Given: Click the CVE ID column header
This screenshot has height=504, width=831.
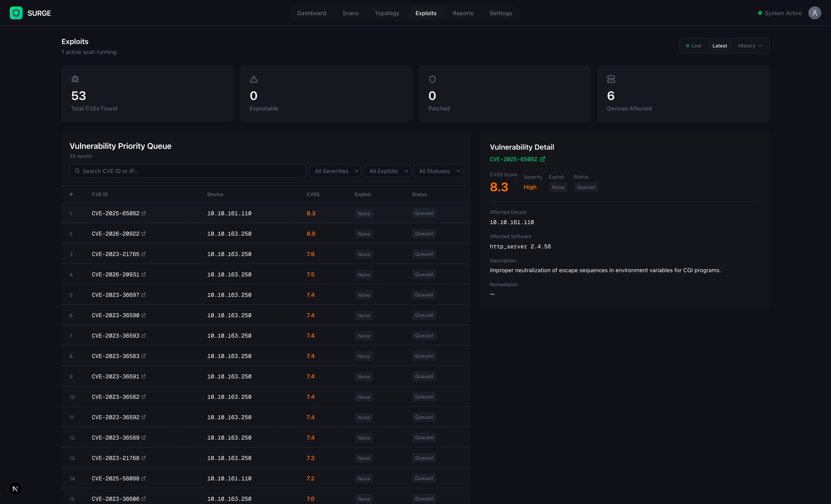Looking at the screenshot, I should [100, 194].
